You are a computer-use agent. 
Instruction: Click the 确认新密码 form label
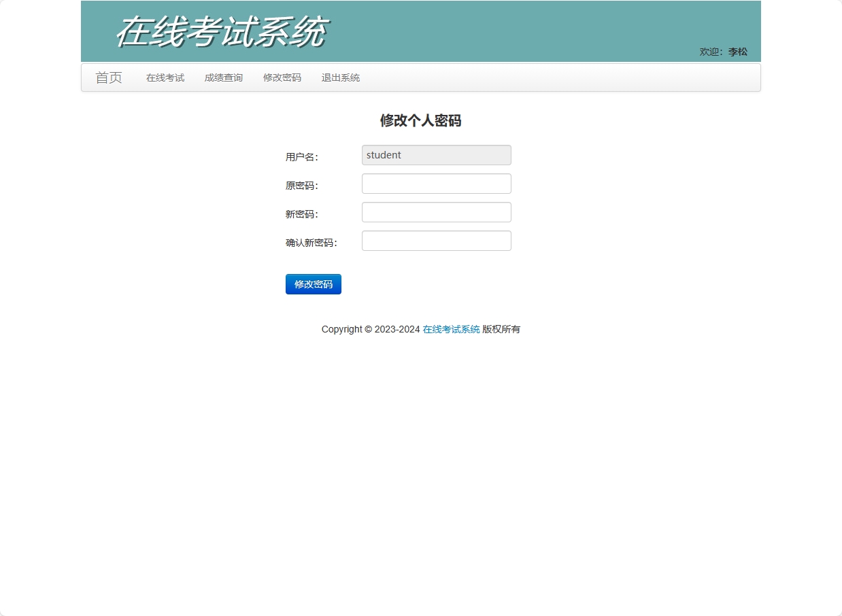(x=312, y=242)
